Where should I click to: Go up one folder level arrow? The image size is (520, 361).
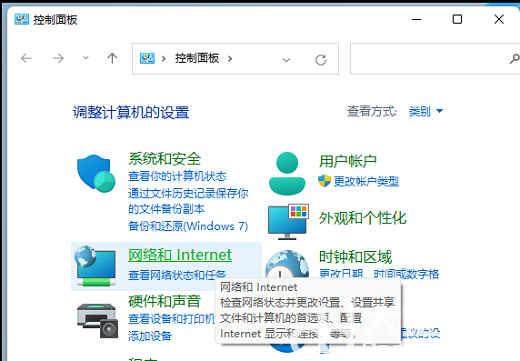pyautogui.click(x=112, y=59)
